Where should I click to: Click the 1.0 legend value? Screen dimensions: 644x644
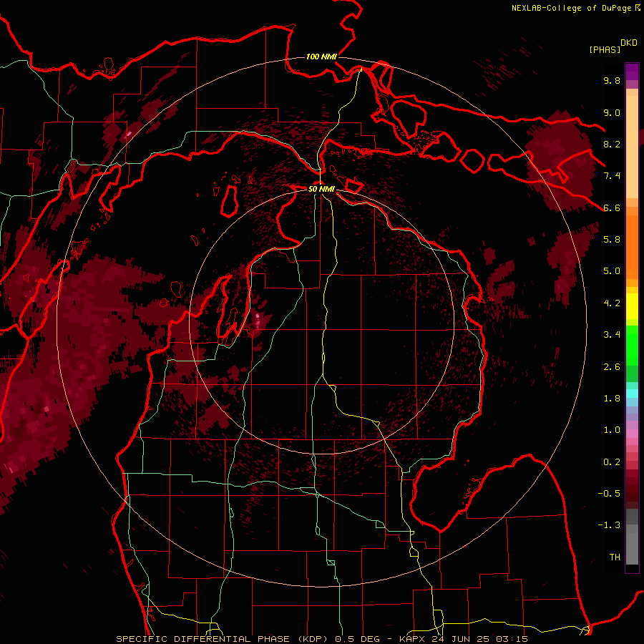612,430
